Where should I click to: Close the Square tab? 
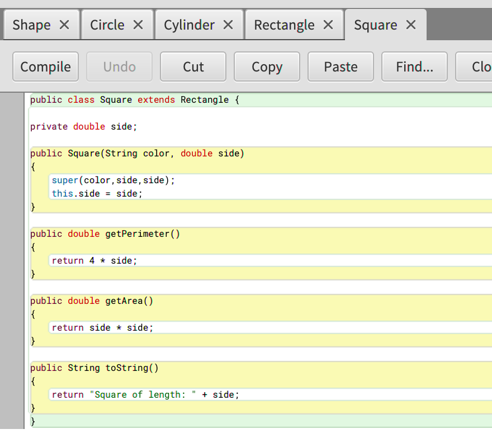[x=410, y=25]
